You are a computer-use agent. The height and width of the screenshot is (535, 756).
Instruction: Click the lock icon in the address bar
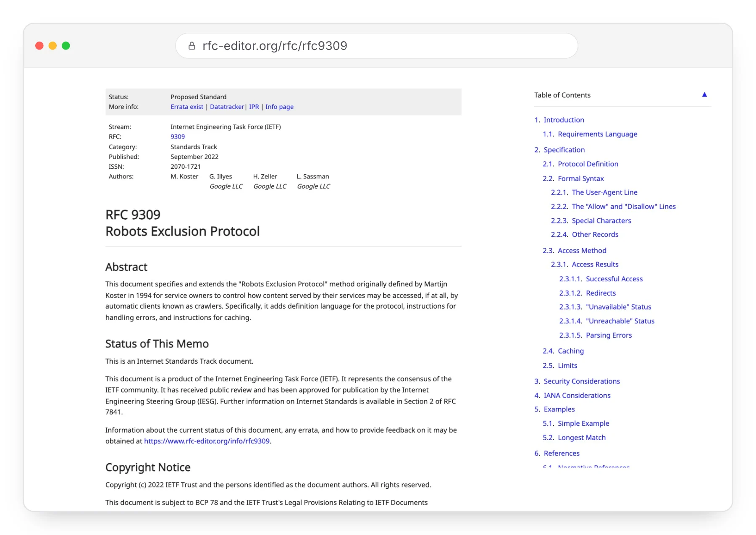click(x=192, y=46)
